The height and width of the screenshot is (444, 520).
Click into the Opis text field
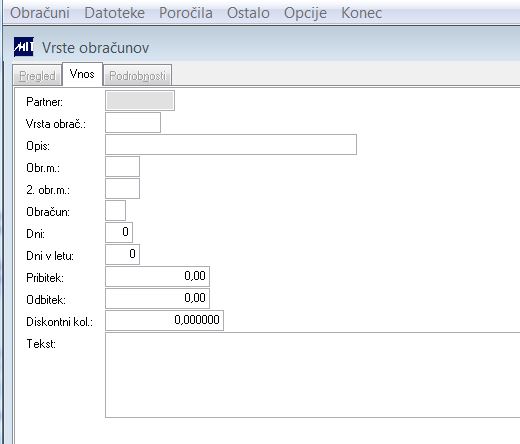pos(231,144)
